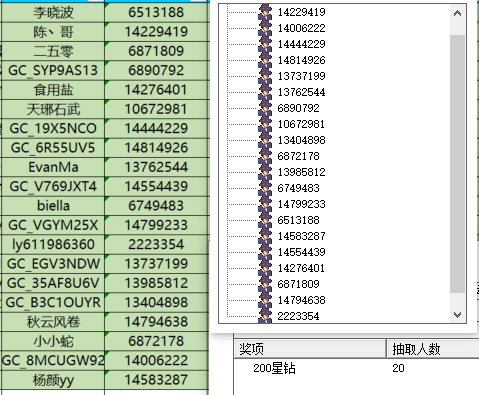
Task: Click spreadsheet cell ly611986360
Action: click(x=53, y=245)
